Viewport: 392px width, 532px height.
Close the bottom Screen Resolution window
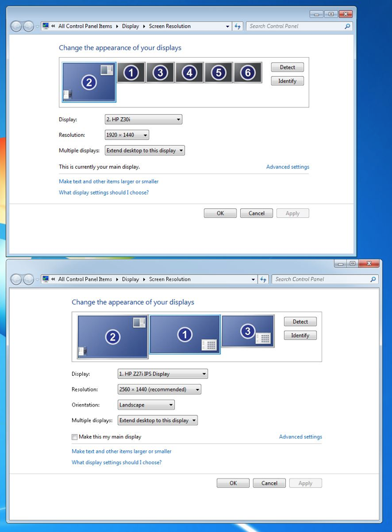click(369, 264)
